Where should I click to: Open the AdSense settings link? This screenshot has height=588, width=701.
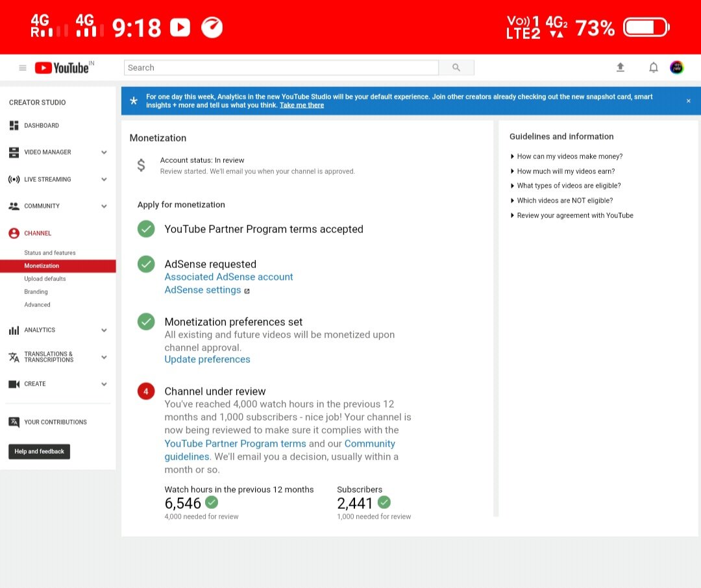[203, 289]
